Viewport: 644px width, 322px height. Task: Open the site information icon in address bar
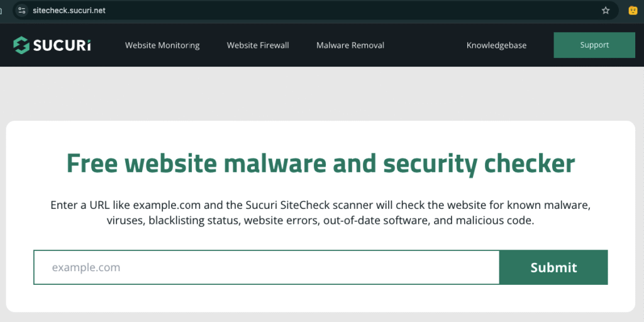pyautogui.click(x=22, y=11)
